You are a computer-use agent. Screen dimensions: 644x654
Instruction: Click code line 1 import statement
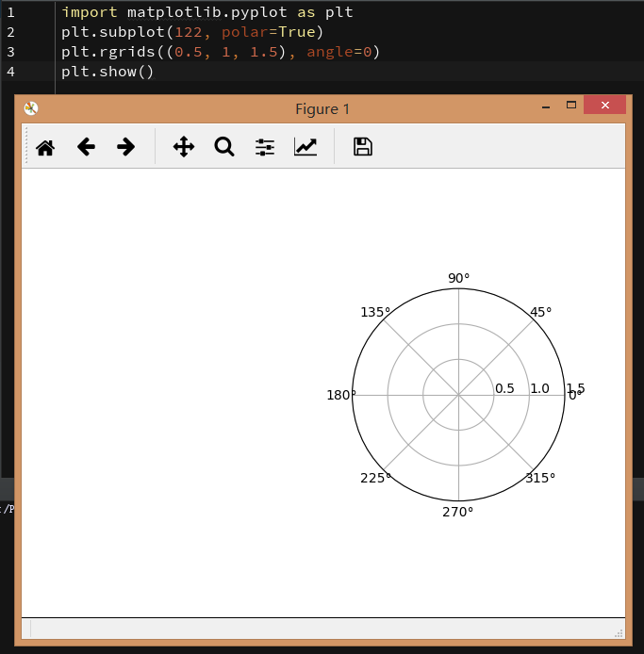point(207,12)
